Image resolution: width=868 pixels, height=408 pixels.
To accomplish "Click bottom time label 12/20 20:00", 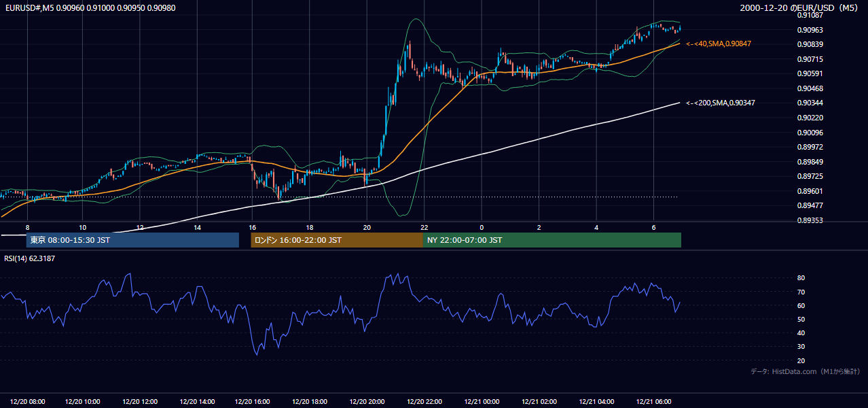I will [367, 401].
